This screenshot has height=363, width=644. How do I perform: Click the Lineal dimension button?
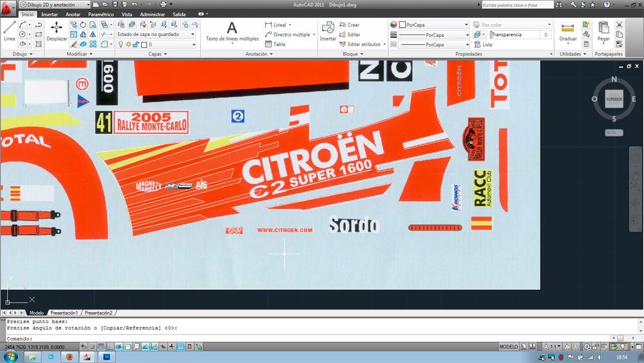(x=278, y=25)
